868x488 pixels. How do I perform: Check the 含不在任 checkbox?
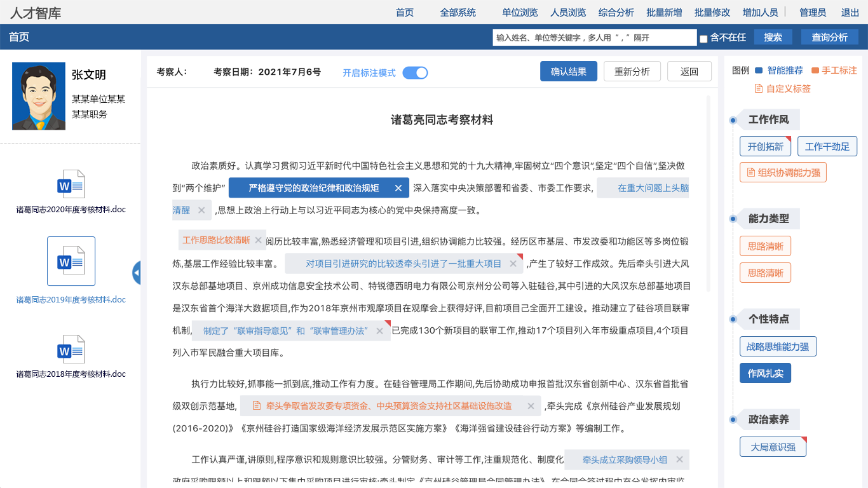[703, 39]
